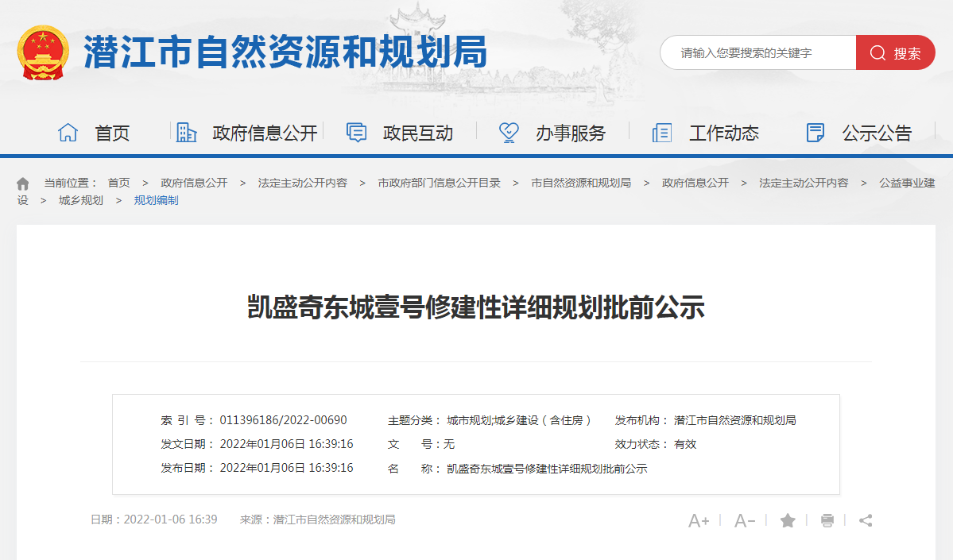Screen dimensions: 953x560
Task: Open 市政府部门信息公开目录 breadcrumb link
Action: [x=440, y=183]
